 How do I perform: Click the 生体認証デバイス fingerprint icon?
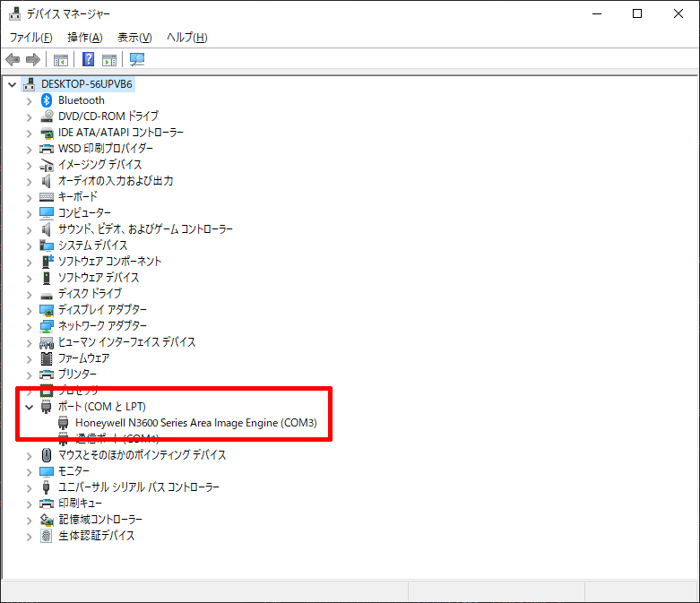click(x=47, y=536)
